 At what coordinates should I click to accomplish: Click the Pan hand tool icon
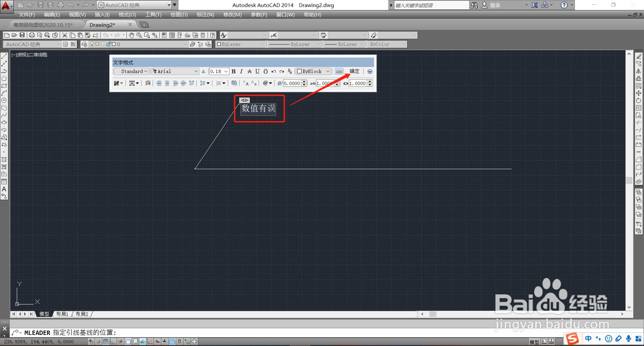[131, 35]
